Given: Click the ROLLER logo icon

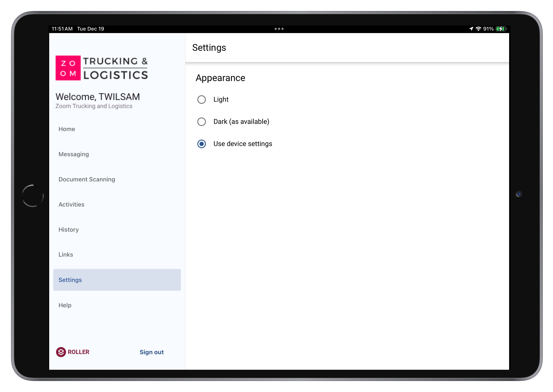Looking at the screenshot, I should pyautogui.click(x=61, y=352).
